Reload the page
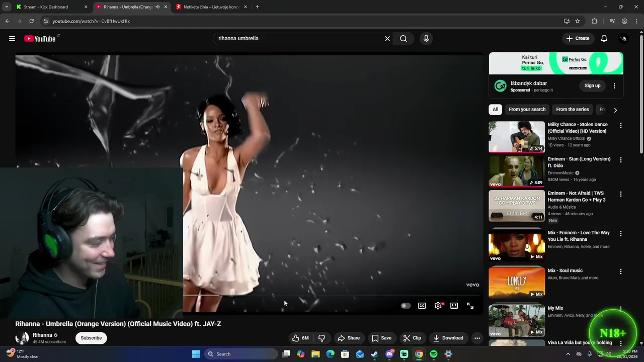This screenshot has width=644, height=362. (x=31, y=21)
